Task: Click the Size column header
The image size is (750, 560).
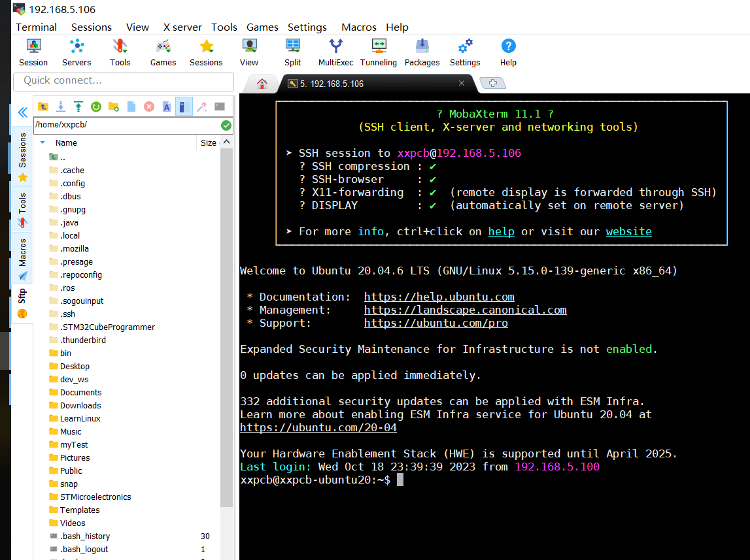Action: point(209,142)
